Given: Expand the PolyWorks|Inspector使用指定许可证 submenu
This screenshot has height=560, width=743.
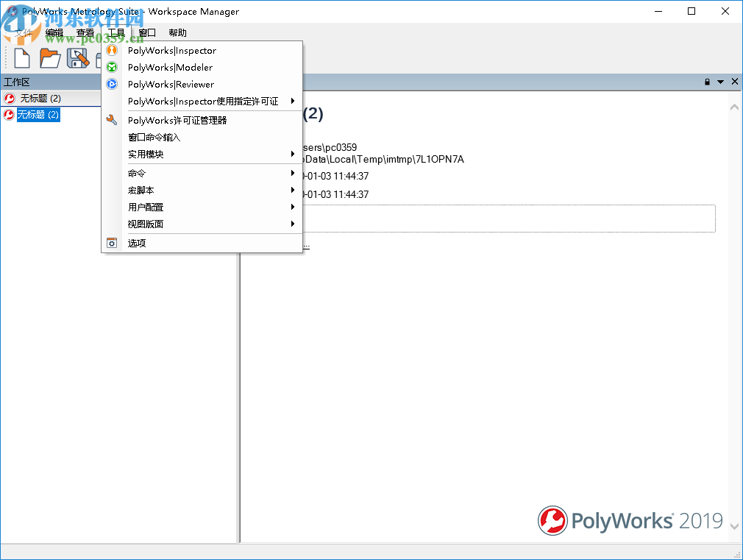Looking at the screenshot, I should click(294, 102).
